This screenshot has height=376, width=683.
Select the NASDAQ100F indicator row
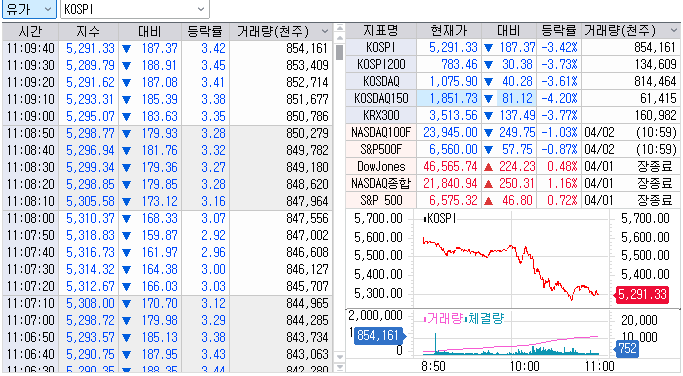[513, 132]
